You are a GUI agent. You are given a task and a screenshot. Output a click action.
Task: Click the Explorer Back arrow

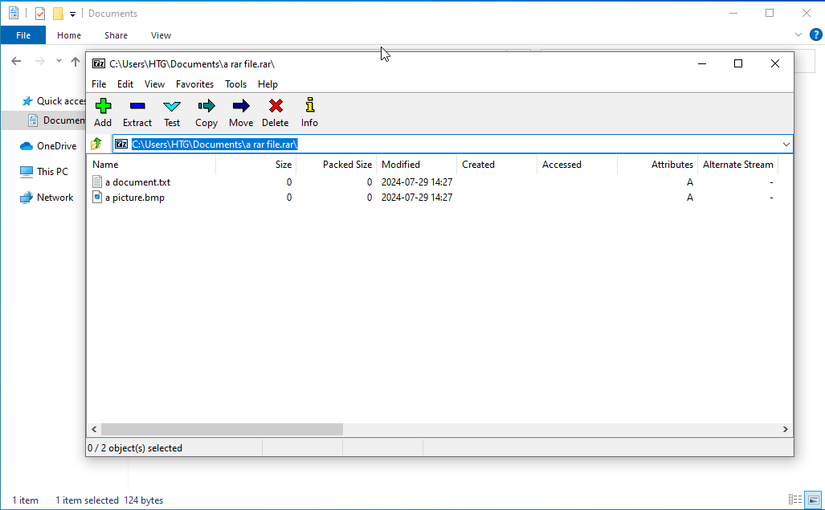(16, 61)
